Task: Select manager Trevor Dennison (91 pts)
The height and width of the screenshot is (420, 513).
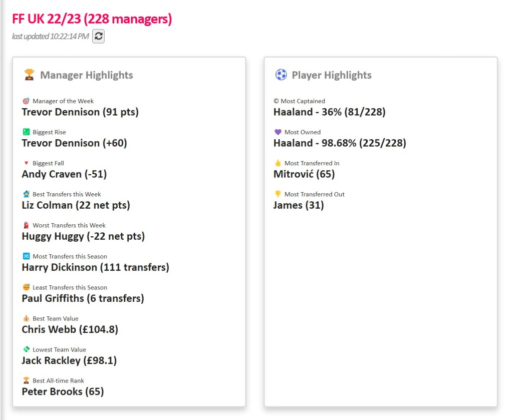Action: coord(80,112)
